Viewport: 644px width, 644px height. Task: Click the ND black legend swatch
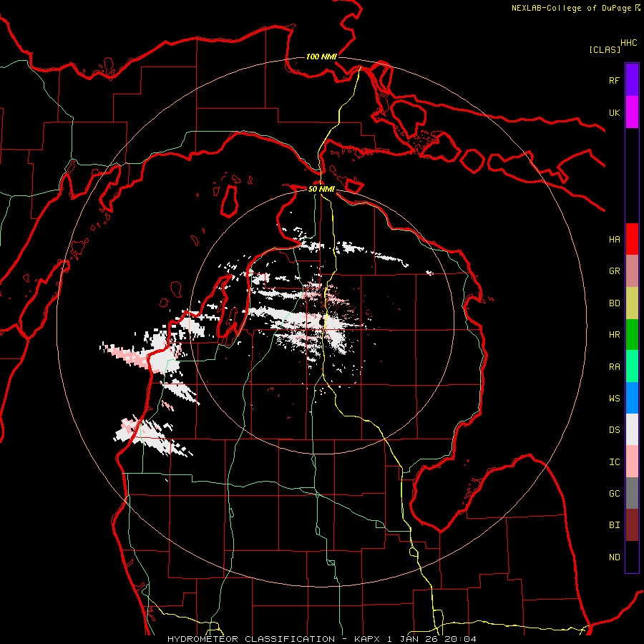coord(632,557)
